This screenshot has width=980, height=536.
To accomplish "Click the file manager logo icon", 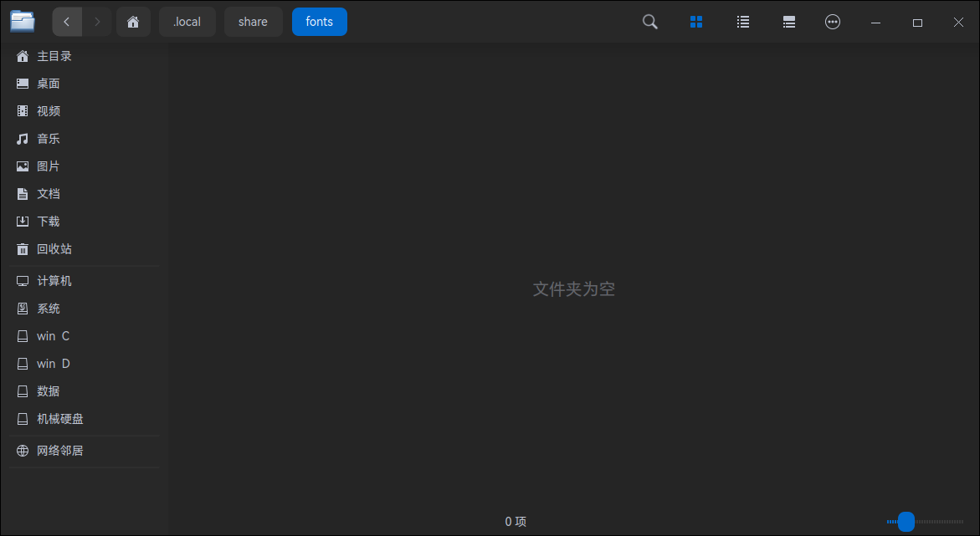I will (x=23, y=21).
